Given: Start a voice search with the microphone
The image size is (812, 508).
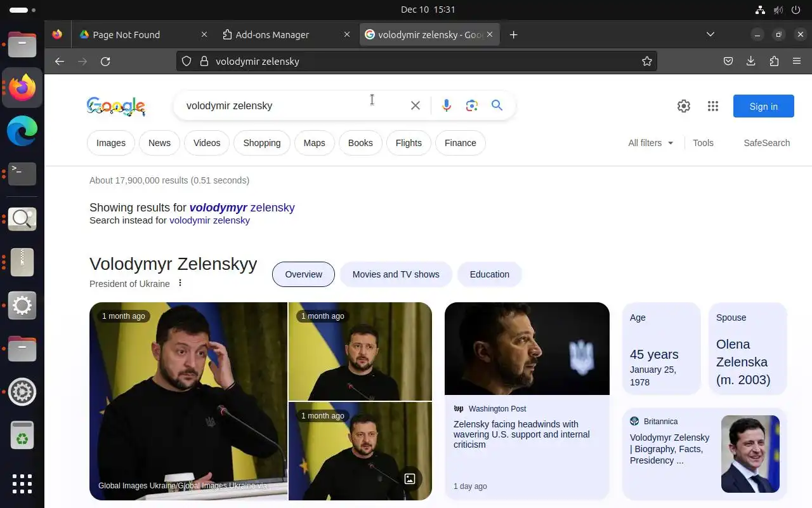Looking at the screenshot, I should 447,105.
